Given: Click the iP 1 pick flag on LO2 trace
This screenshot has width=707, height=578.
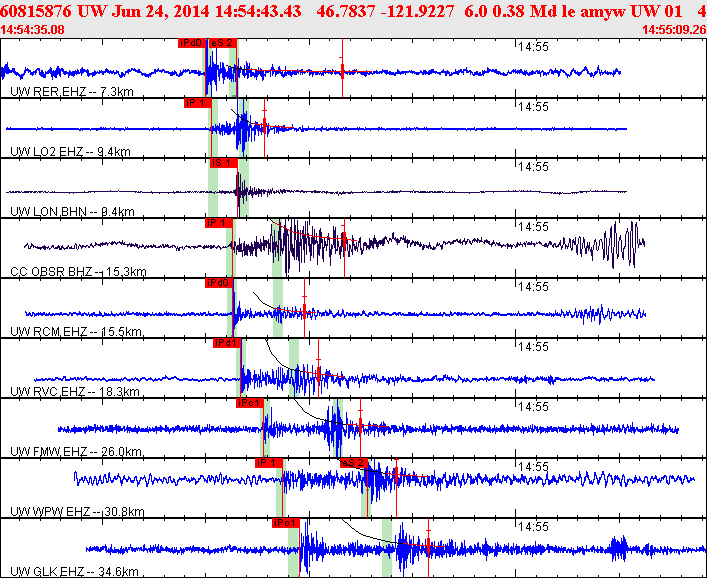Looking at the screenshot, I should pos(197,103).
